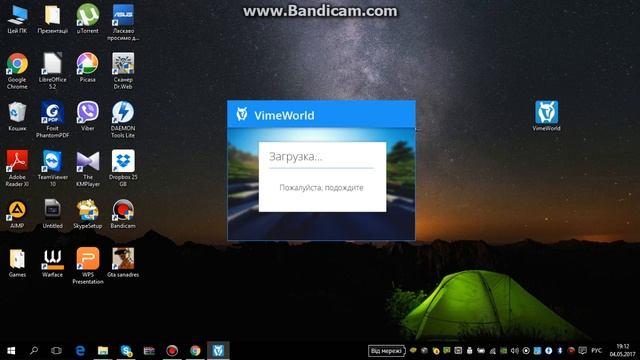Screen dimensions: 640x360
Task: Open the Кошик recycle bin
Action: (x=17, y=116)
